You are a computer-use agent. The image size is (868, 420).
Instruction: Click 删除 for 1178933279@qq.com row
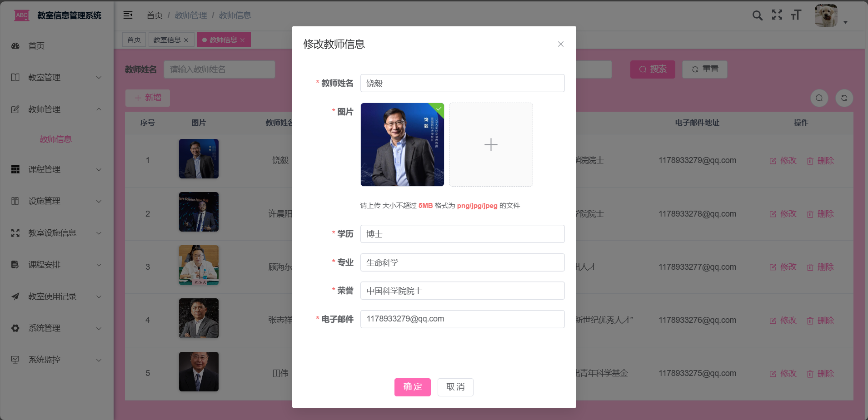820,161
